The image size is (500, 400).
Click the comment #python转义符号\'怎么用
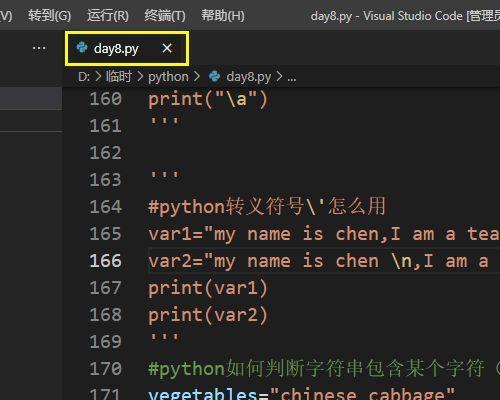click(267, 207)
